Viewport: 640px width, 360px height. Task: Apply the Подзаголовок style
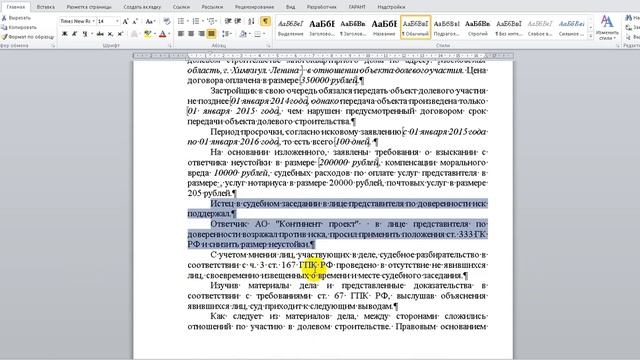click(x=447, y=28)
